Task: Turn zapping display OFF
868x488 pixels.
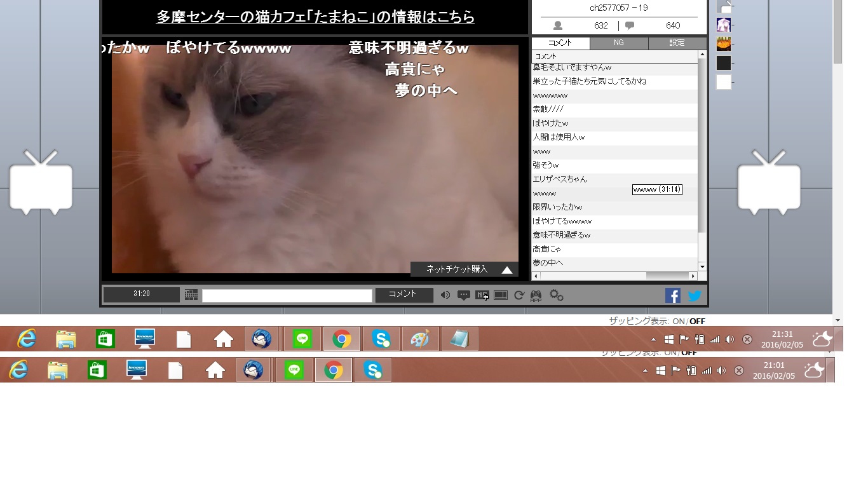Action: coord(698,321)
